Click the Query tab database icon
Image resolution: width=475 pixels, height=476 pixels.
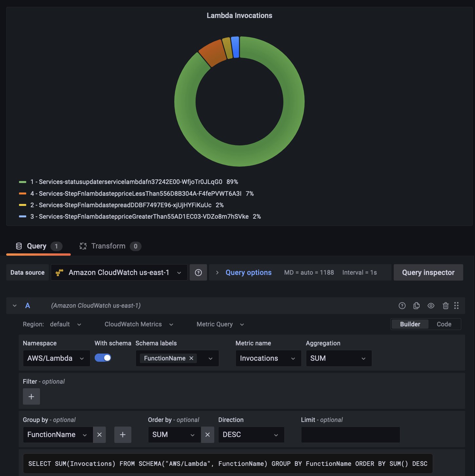pyautogui.click(x=19, y=246)
